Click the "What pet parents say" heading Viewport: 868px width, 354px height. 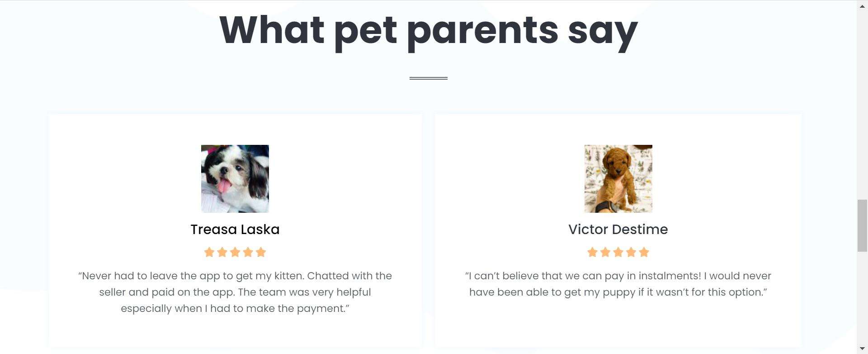pos(428,30)
